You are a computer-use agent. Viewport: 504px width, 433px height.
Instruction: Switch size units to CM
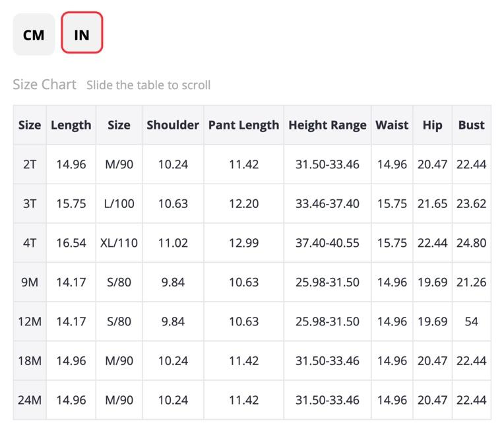pyautogui.click(x=34, y=34)
